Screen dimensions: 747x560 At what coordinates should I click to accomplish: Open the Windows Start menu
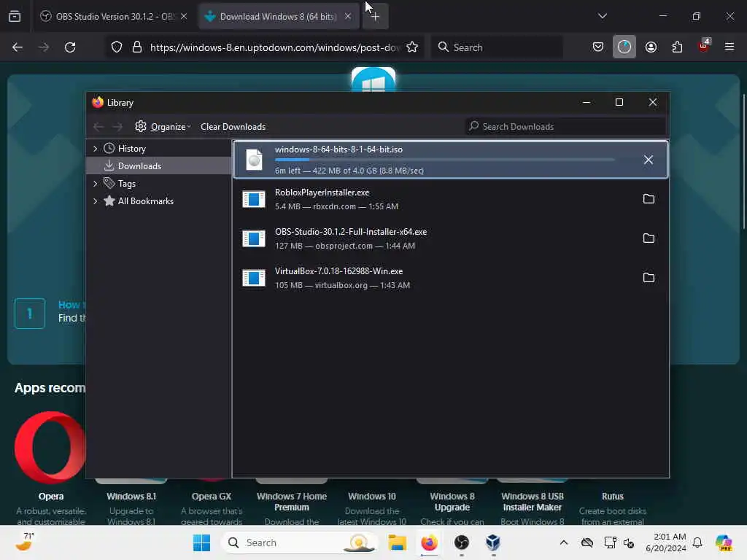pyautogui.click(x=201, y=542)
